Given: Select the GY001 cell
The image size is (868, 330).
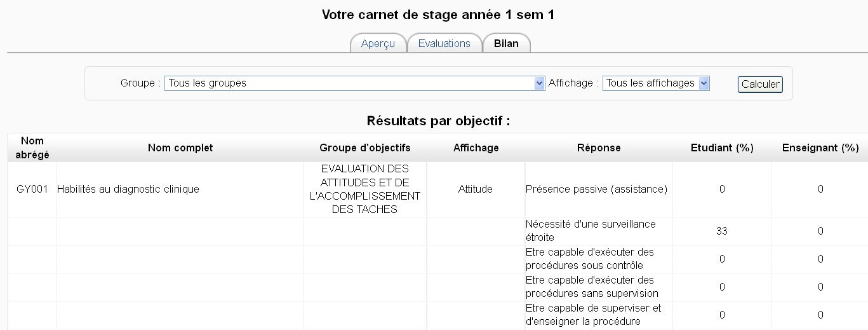Looking at the screenshot, I should pos(32,189).
